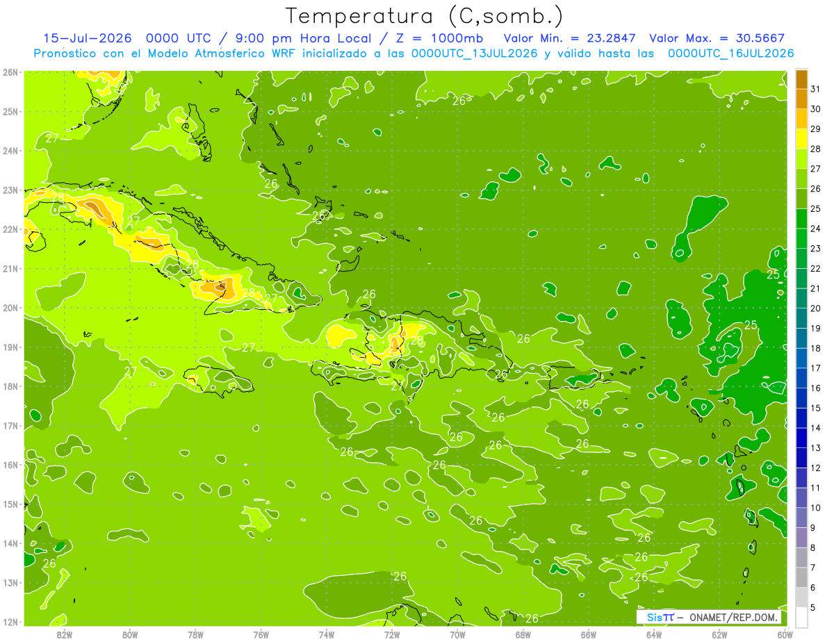Click the longitude axis label 68W

523,634
